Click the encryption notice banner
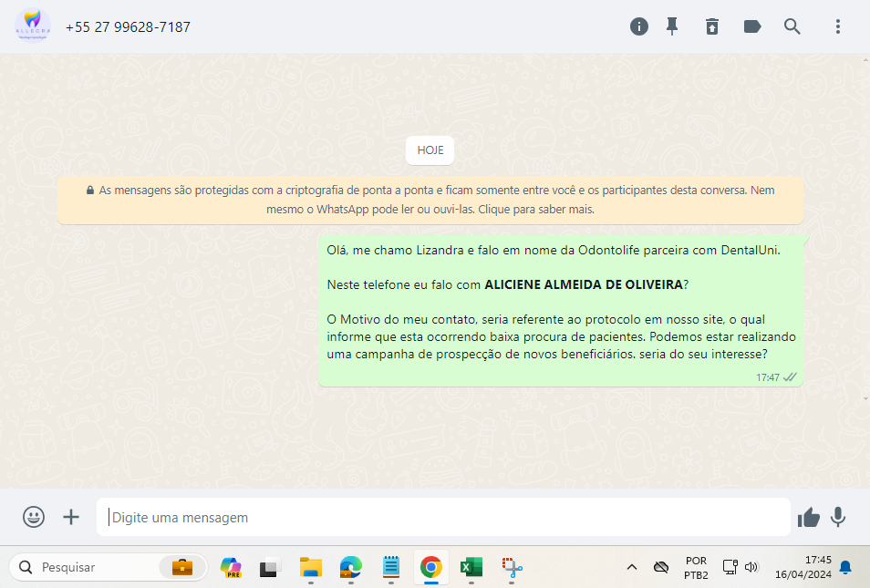870x588 pixels. [x=430, y=200]
